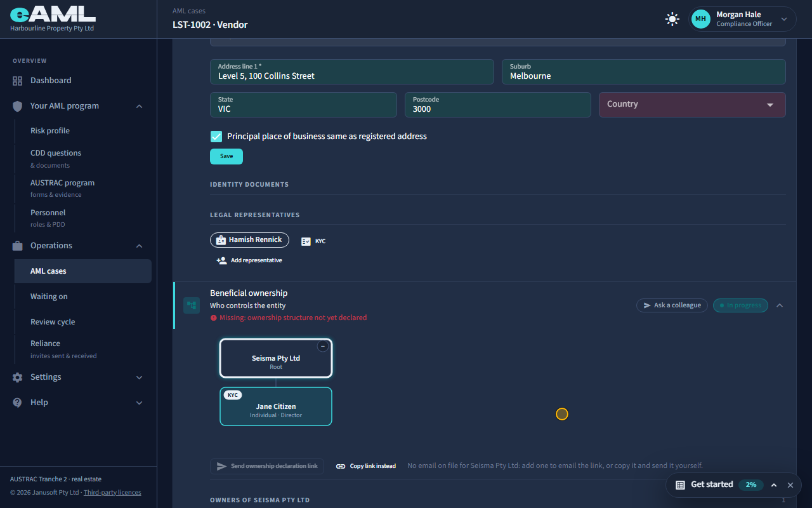Select the Hamish Rennick representative chip

coord(249,240)
